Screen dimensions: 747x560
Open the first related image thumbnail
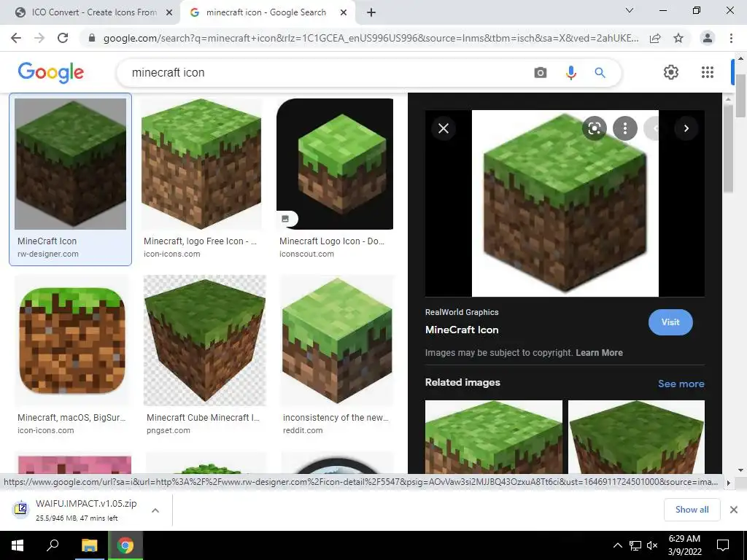click(x=494, y=437)
